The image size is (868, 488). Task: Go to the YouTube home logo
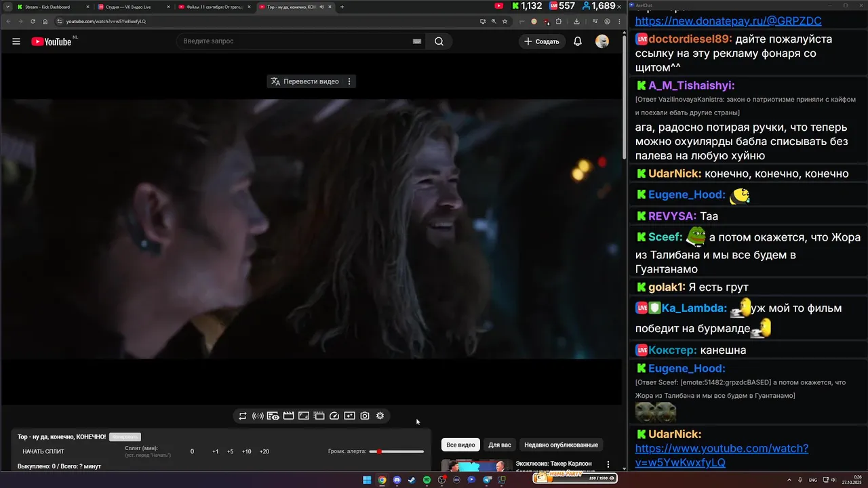tap(52, 41)
